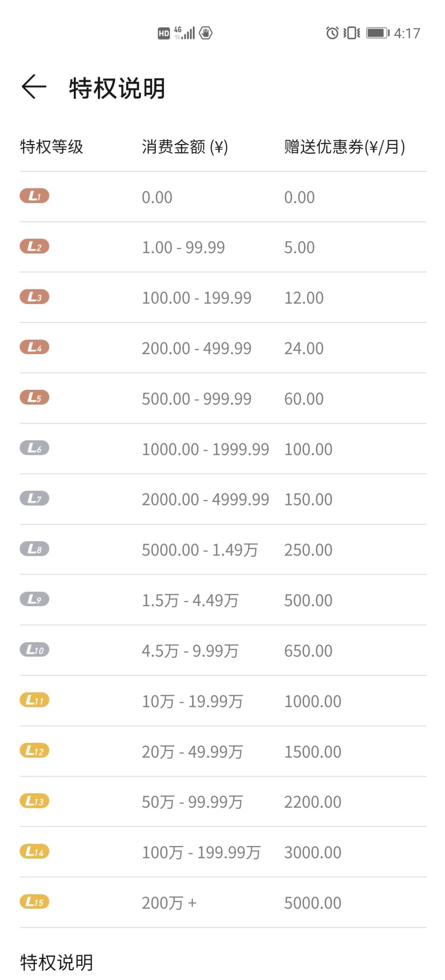The width and height of the screenshot is (445, 980).
Task: Tap the battery indicator in status bar
Action: [377, 33]
